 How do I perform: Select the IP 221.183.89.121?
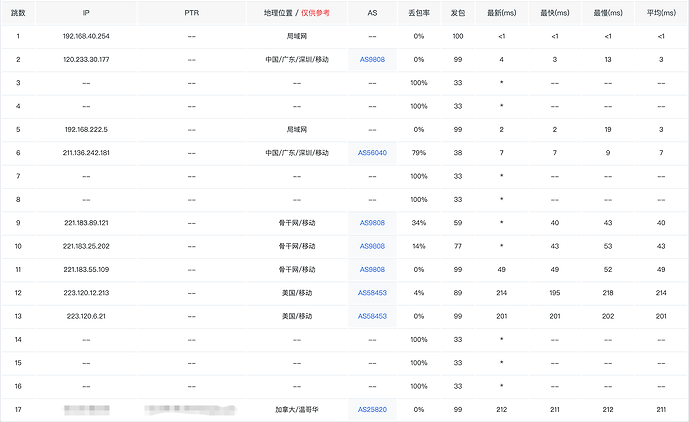click(86, 222)
